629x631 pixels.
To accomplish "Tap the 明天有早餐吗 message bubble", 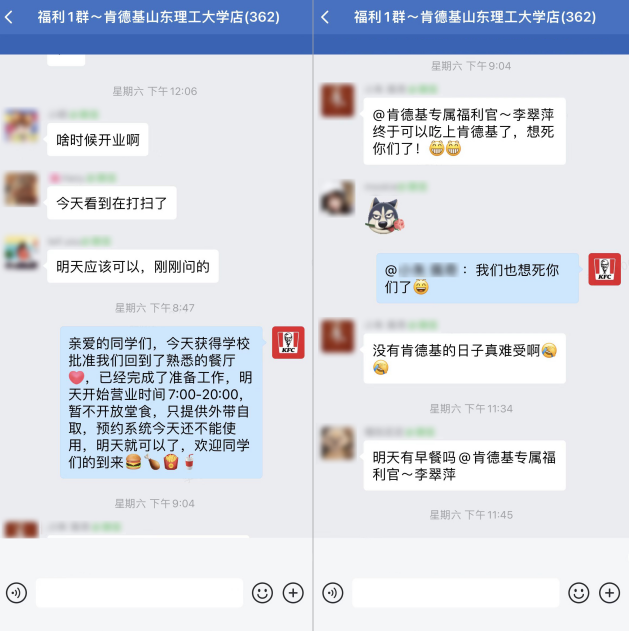I will [x=465, y=466].
